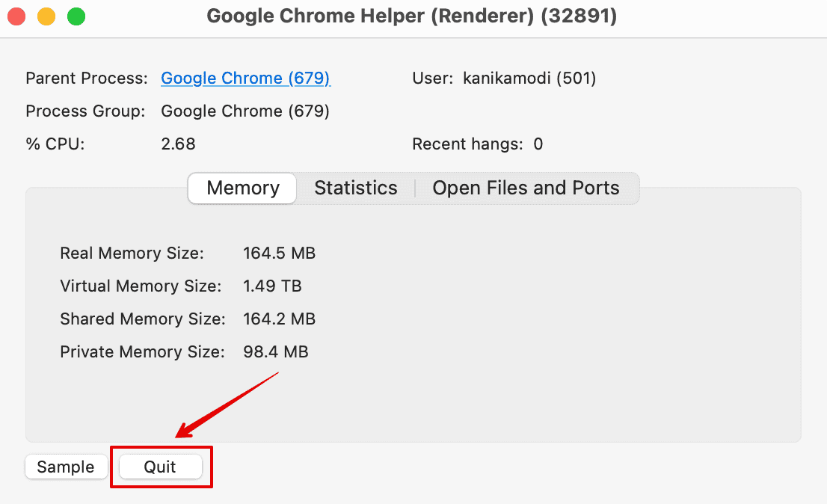The width and height of the screenshot is (827, 504).
Task: Click the Parent Process label
Action: coord(86,78)
